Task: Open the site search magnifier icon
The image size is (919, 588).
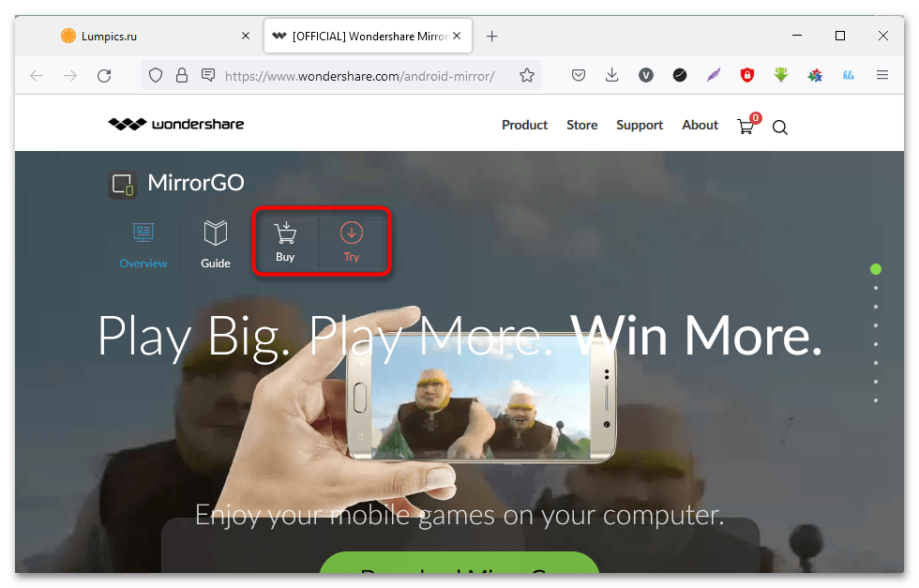Action: click(780, 128)
